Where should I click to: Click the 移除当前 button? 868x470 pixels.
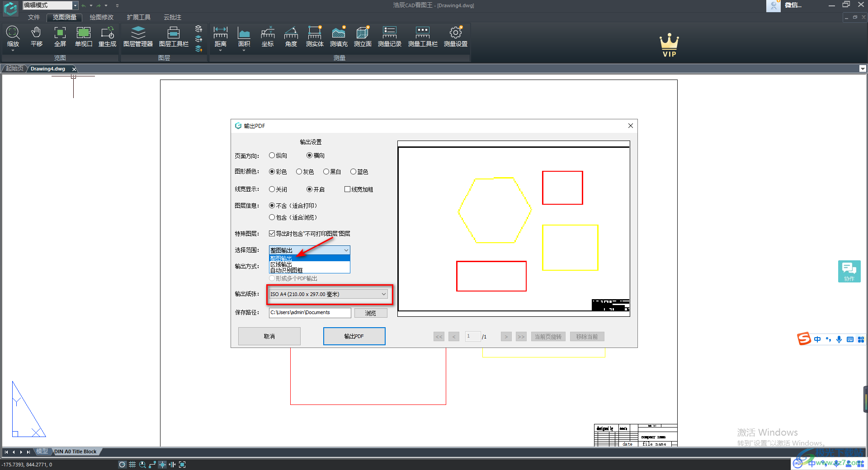tap(587, 337)
